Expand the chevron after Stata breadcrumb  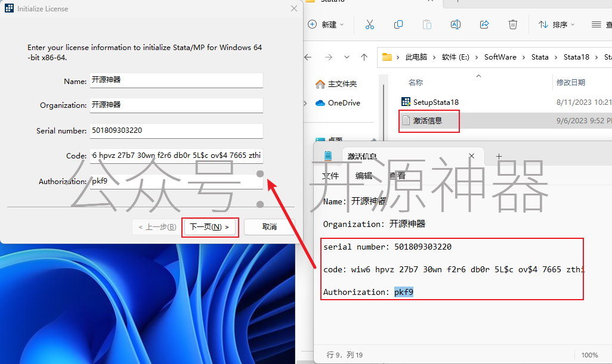pos(556,57)
